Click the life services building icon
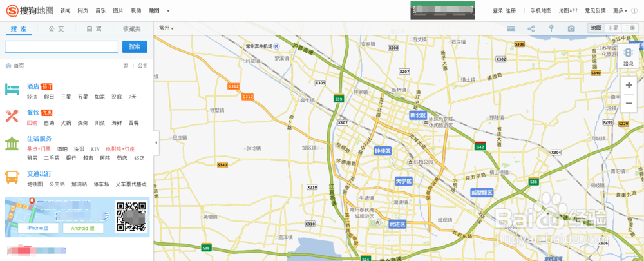Viewport: 644px width, 261px height. click(x=12, y=144)
